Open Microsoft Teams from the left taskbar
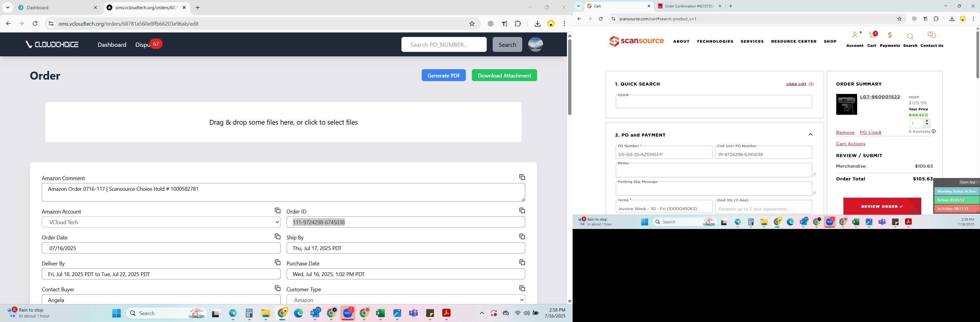 point(413,313)
